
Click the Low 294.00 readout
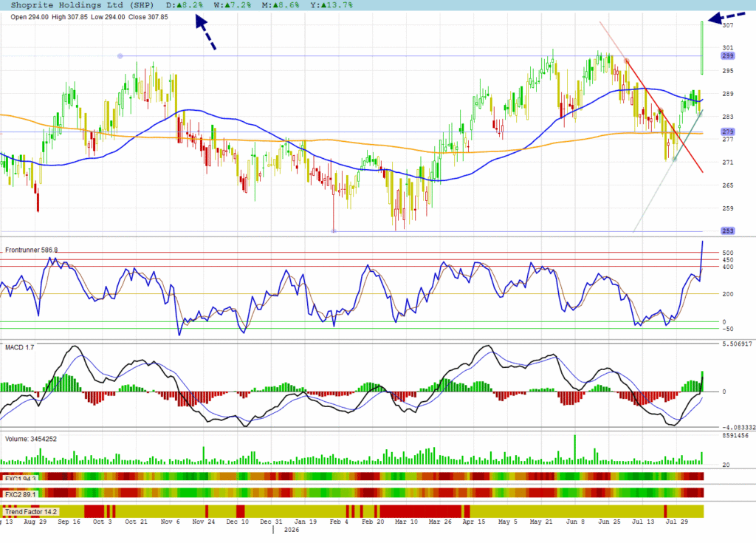[108, 17]
